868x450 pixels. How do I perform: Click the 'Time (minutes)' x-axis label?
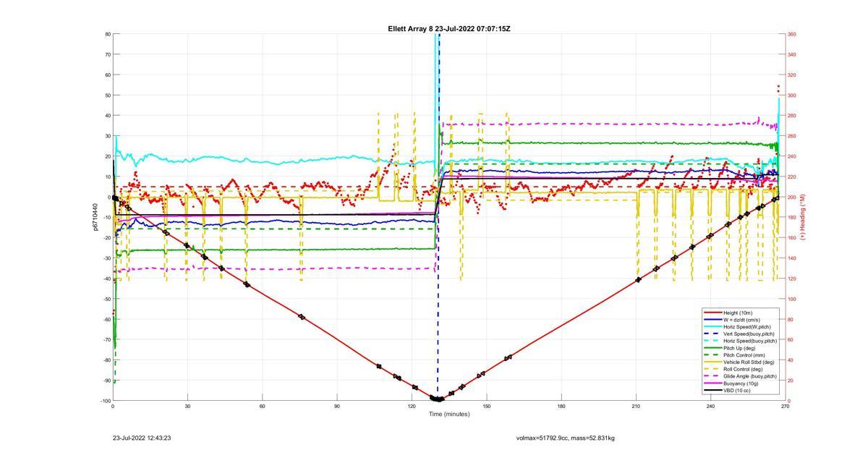[x=448, y=414]
